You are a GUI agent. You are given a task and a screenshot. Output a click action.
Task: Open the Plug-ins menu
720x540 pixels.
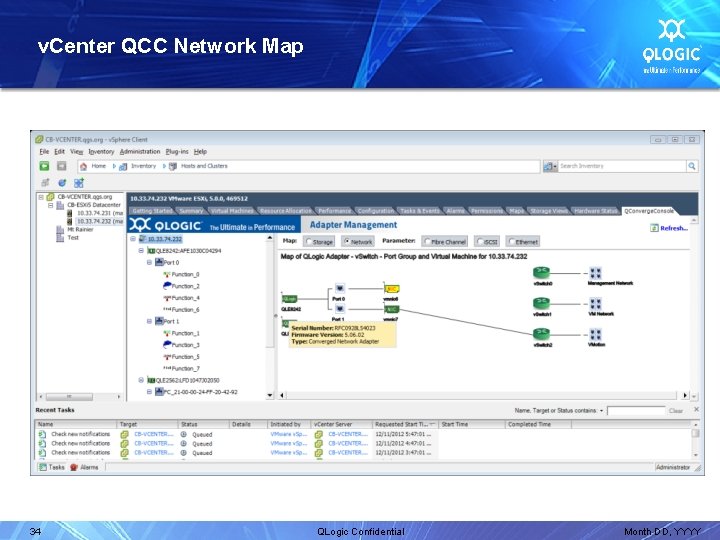(177, 152)
